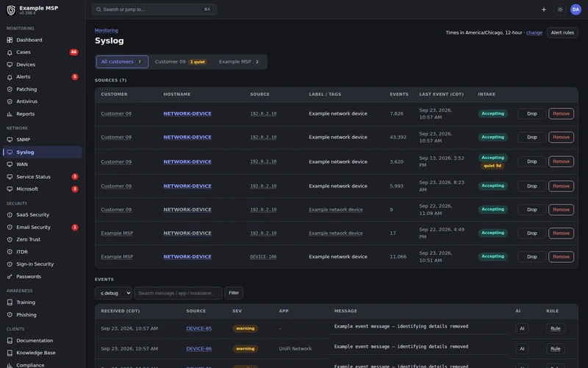Open Microsoft via its sidebar icon
Screen dimensions: 588x368
10,189
